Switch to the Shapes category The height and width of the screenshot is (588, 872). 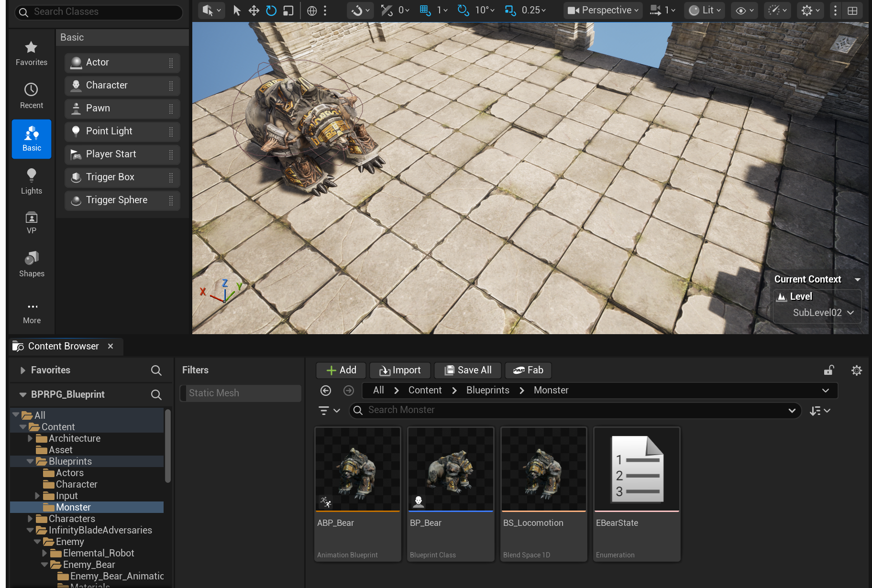click(x=32, y=264)
